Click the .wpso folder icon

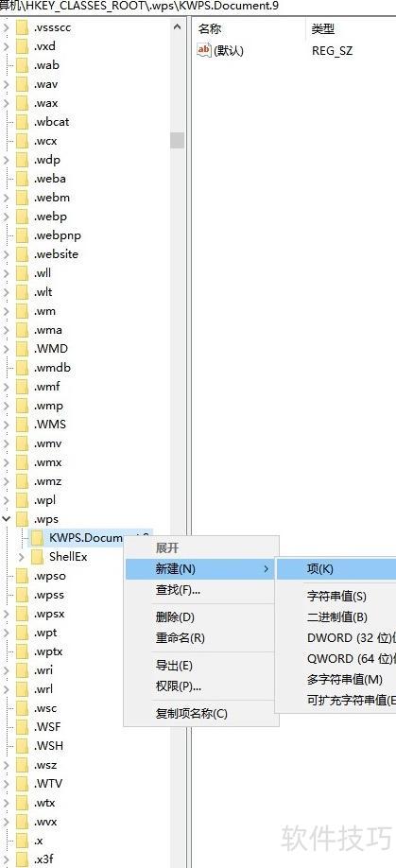click(22, 576)
